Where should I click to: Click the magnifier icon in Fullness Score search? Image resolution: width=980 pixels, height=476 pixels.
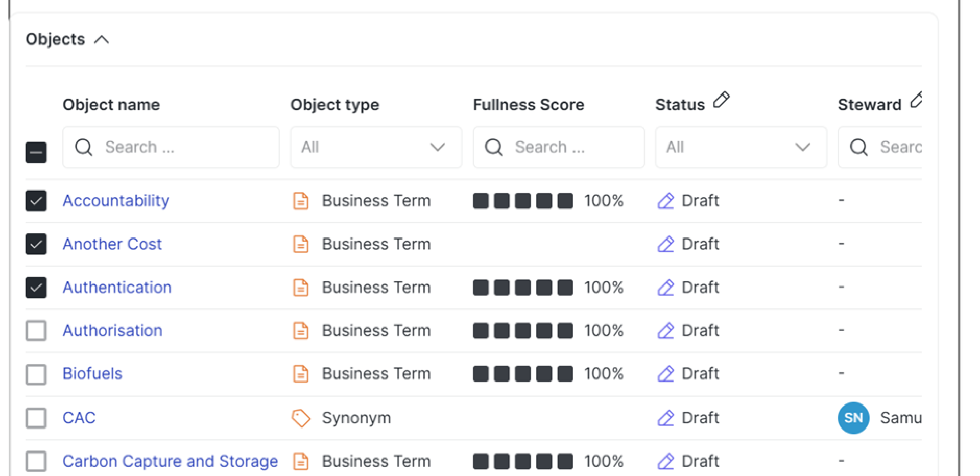[494, 148]
